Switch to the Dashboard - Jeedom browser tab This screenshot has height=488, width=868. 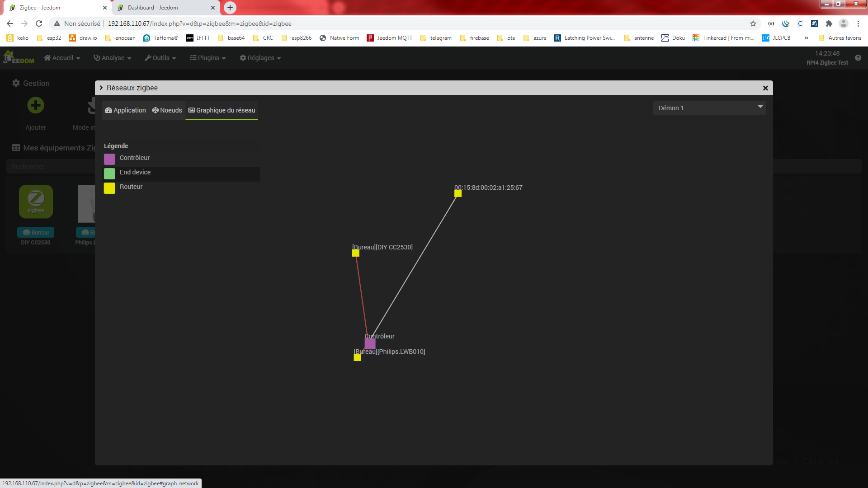point(153,8)
